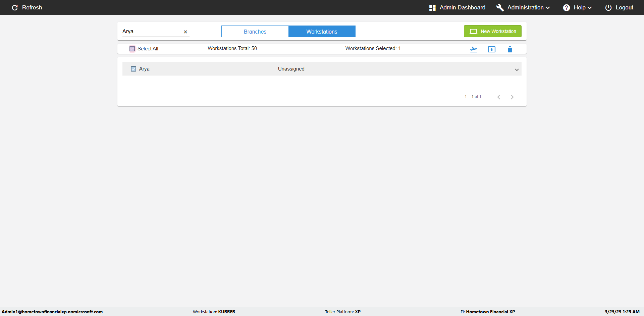
Task: Uncheck the Arya workstation checkbox
Action: point(133,69)
